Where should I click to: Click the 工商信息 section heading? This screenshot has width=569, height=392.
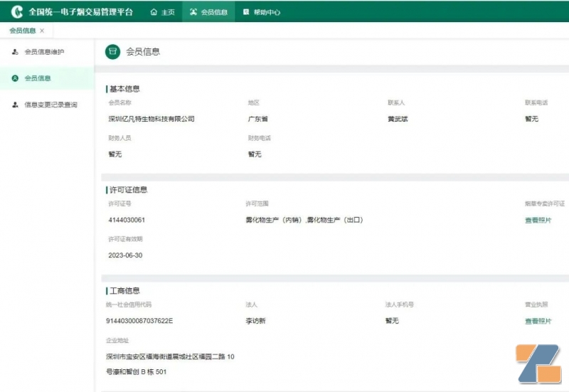(124, 291)
